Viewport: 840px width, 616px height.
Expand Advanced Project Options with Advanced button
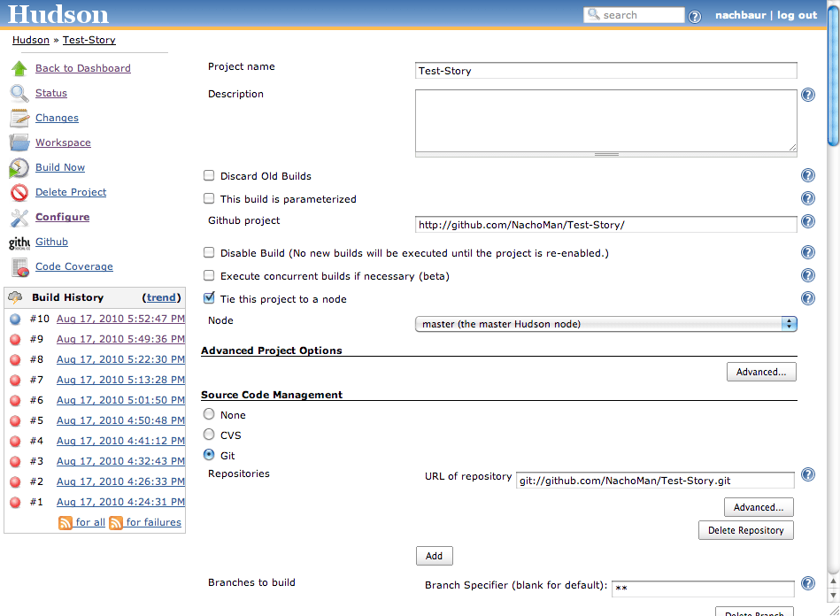click(761, 372)
